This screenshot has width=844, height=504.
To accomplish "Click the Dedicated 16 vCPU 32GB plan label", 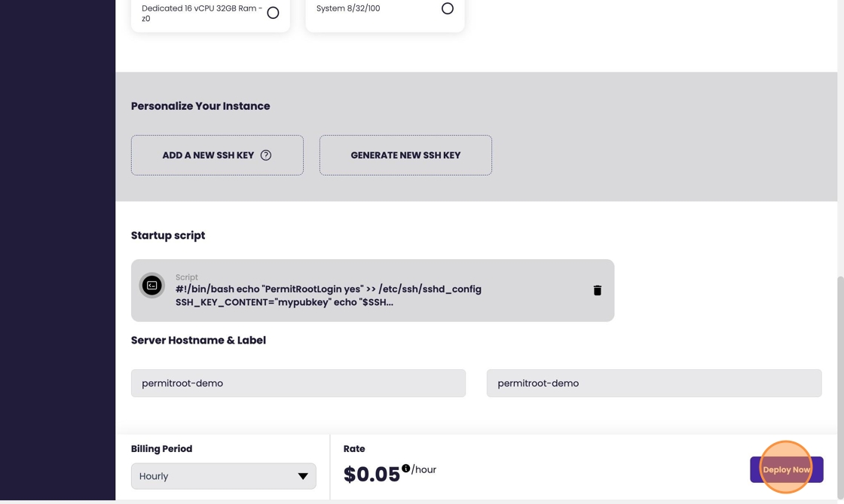I will pos(202,13).
